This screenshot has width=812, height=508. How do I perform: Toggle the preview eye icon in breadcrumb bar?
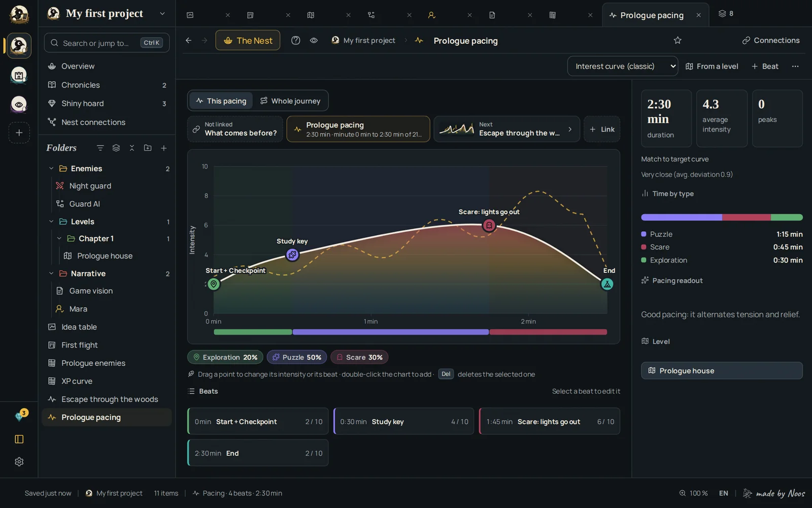[314, 40]
